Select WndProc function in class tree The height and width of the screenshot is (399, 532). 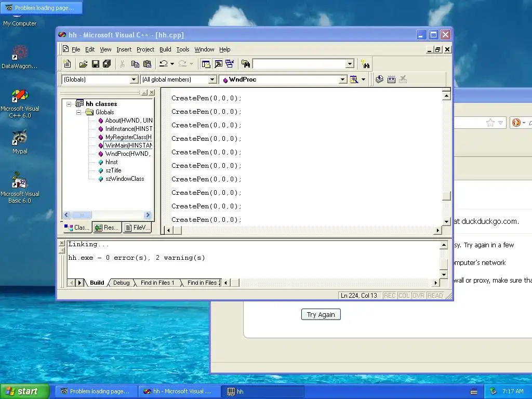point(128,154)
